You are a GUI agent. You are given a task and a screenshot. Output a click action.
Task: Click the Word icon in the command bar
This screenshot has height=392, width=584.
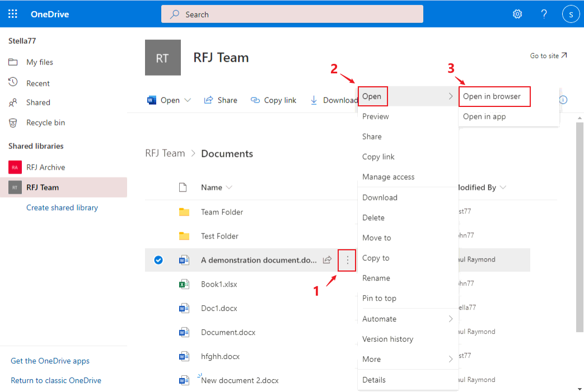click(x=152, y=100)
